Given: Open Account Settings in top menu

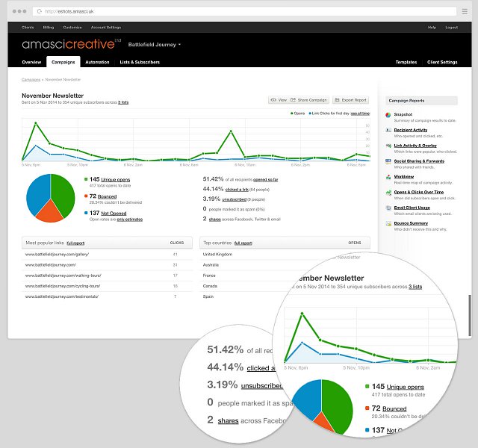Looking at the screenshot, I should point(106,28).
